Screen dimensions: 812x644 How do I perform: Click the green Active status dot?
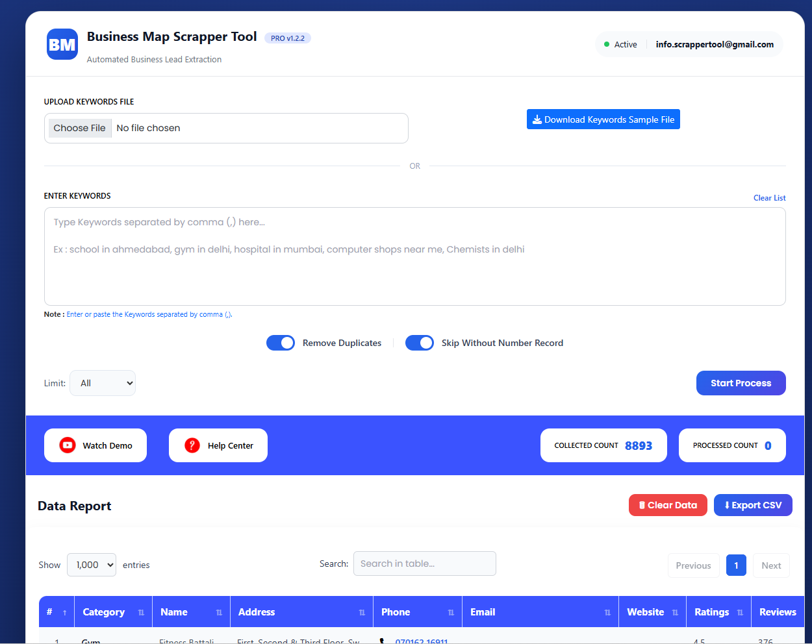click(607, 44)
